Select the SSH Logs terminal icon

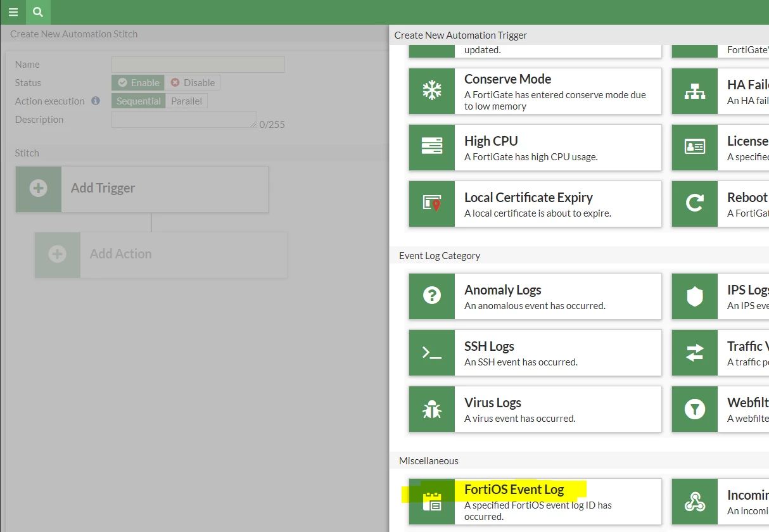(x=432, y=353)
